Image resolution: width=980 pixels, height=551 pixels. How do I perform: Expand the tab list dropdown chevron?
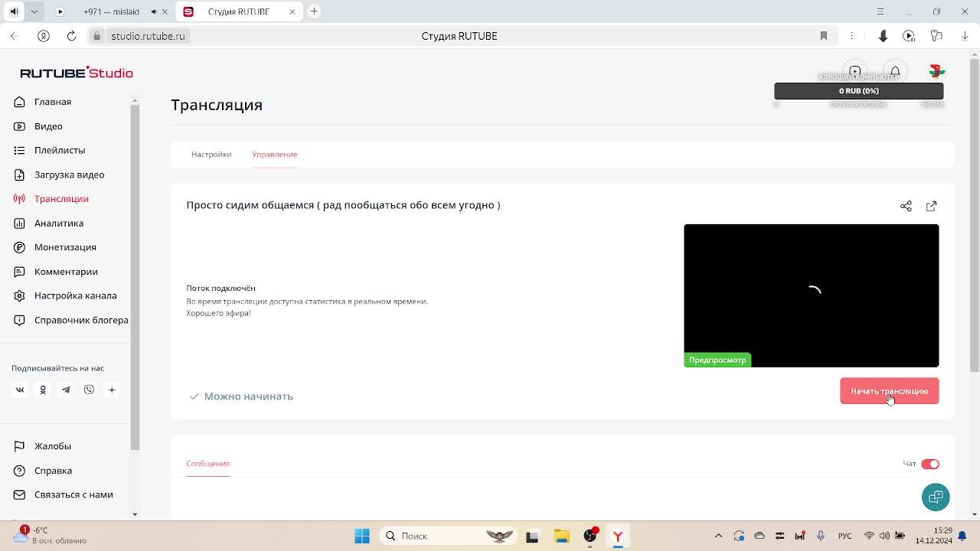[x=34, y=11]
